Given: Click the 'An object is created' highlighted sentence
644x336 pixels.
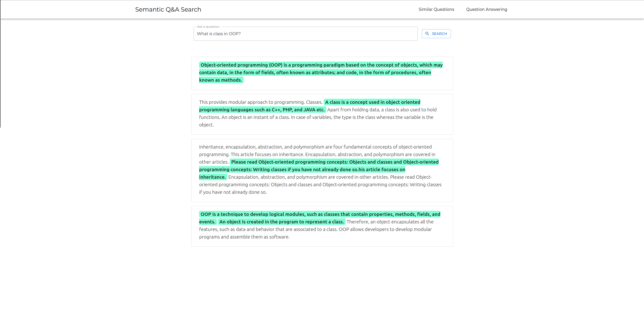Looking at the screenshot, I should pos(282,222).
